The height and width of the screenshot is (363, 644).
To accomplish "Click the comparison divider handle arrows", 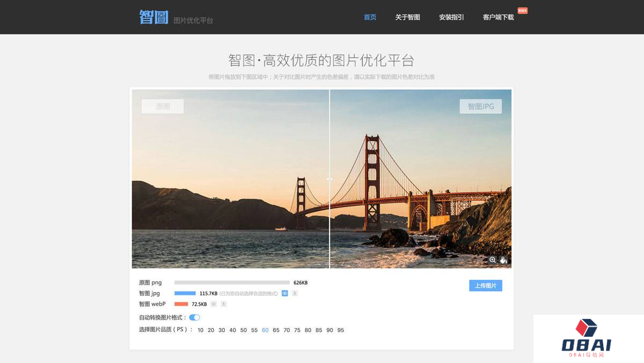I will [330, 179].
